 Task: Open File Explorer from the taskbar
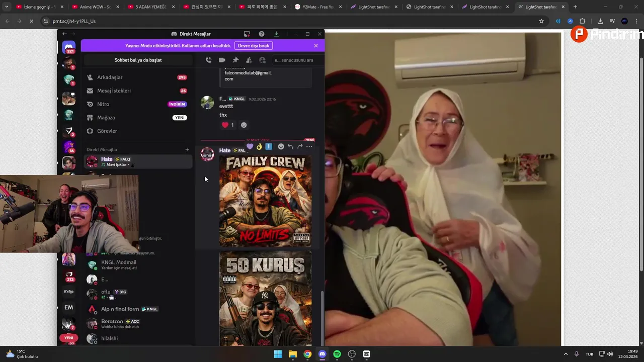point(293,354)
